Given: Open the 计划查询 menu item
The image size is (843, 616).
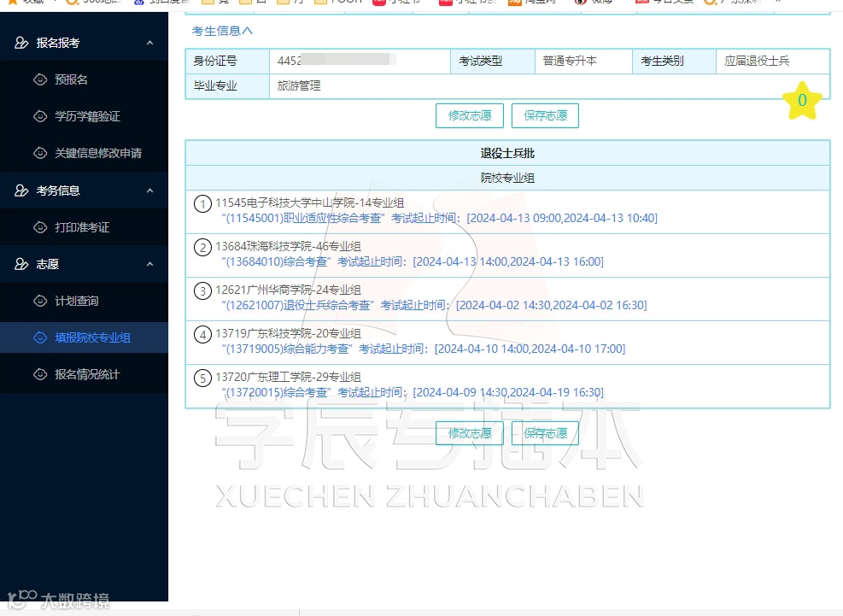Looking at the screenshot, I should [84, 301].
